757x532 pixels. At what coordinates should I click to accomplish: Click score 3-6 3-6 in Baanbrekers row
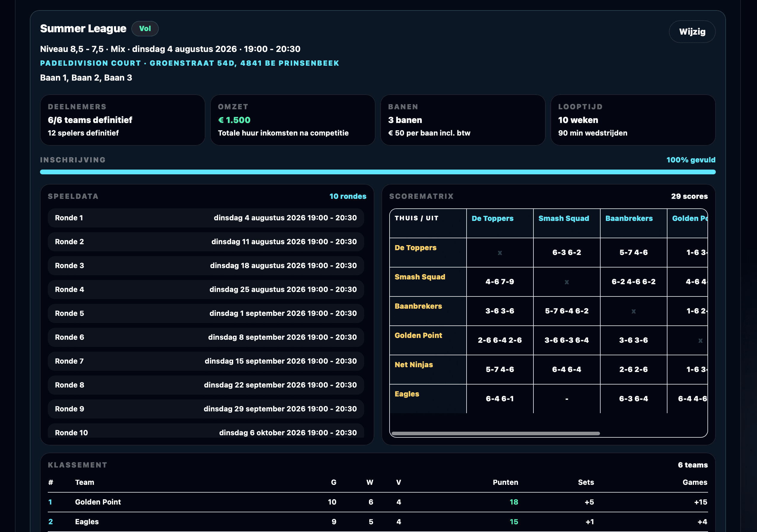(499, 311)
